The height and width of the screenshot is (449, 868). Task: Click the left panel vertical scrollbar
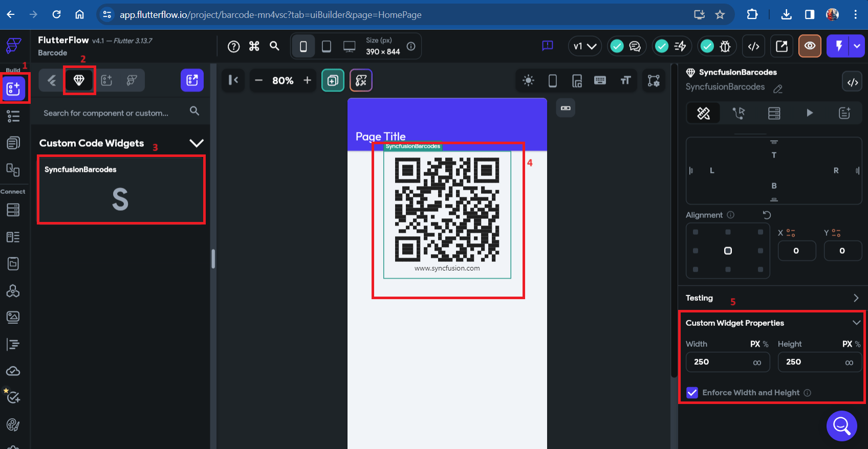pos(213,259)
